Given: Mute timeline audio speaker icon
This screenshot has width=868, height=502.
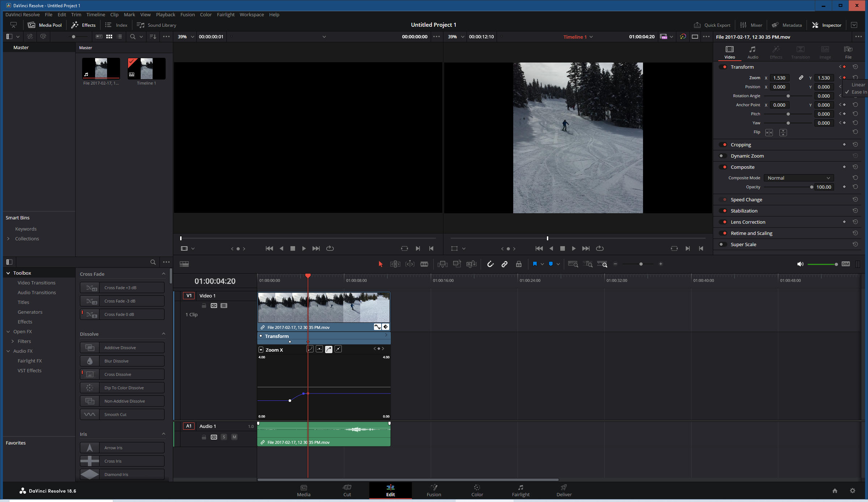Looking at the screenshot, I should (800, 264).
